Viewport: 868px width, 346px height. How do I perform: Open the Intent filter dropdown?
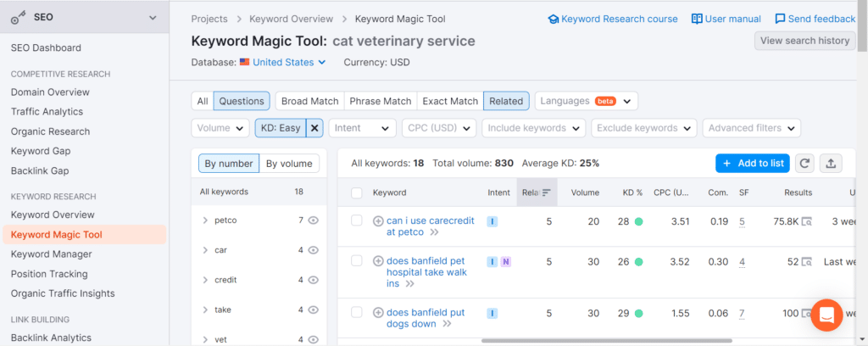pyautogui.click(x=363, y=128)
